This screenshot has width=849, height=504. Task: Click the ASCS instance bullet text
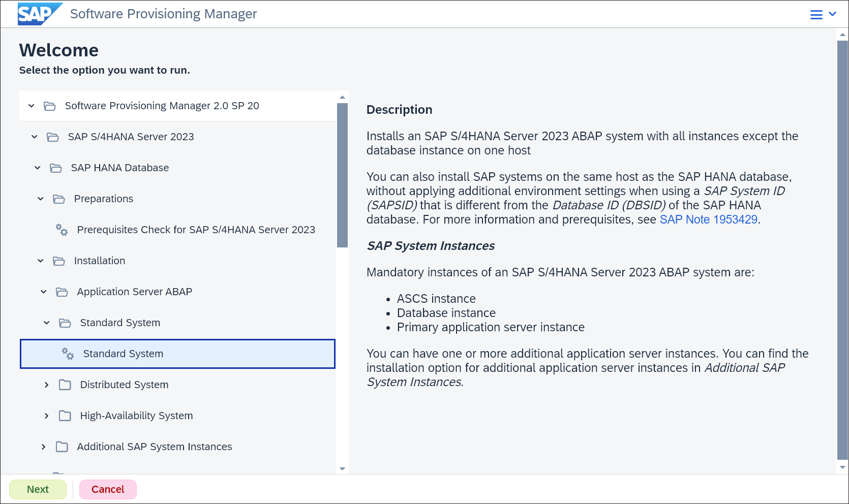[436, 299]
